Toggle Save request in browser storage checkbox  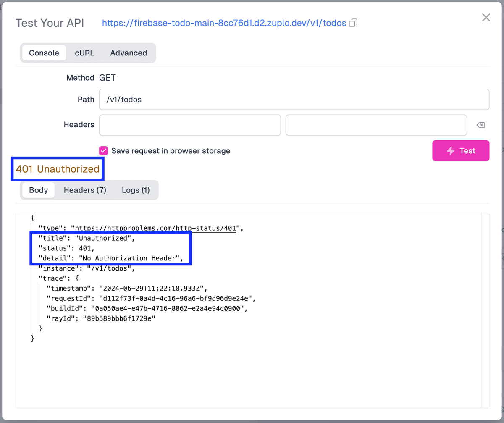(x=103, y=151)
